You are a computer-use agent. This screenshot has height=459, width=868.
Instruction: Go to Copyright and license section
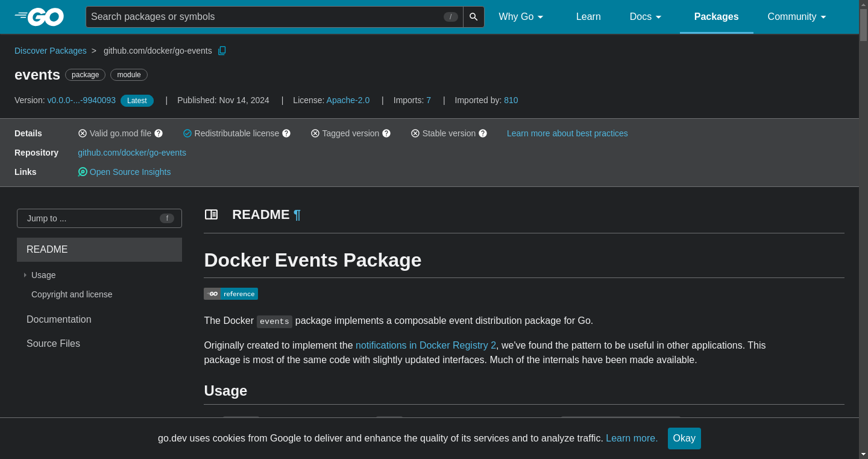(72, 294)
